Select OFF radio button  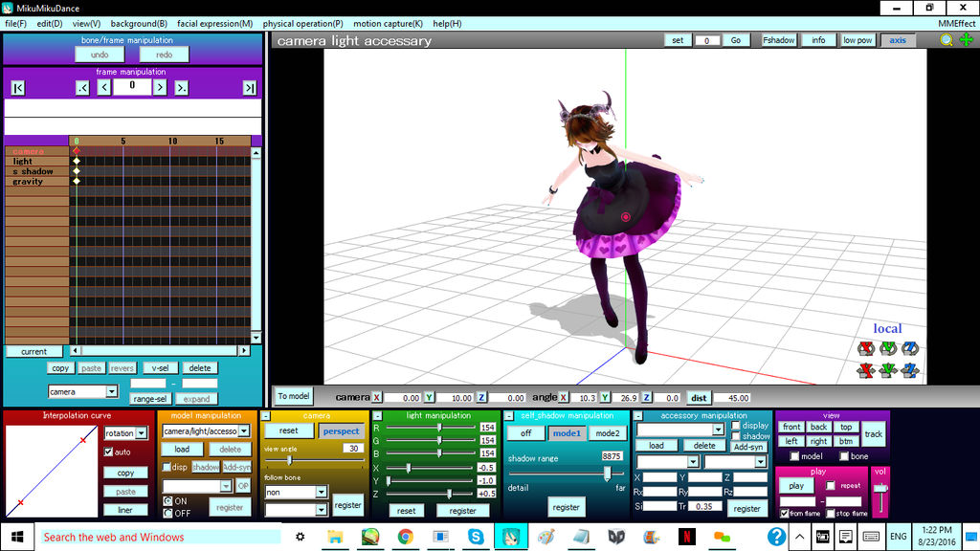pyautogui.click(x=167, y=513)
